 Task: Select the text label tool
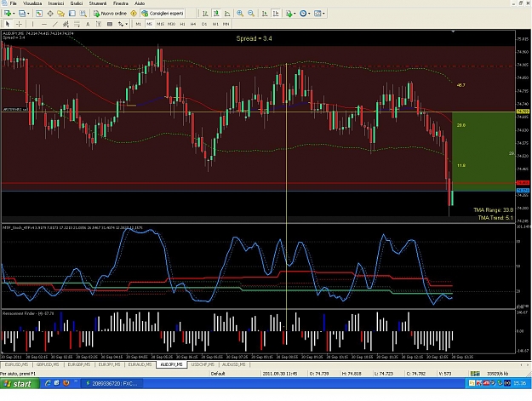(99, 24)
